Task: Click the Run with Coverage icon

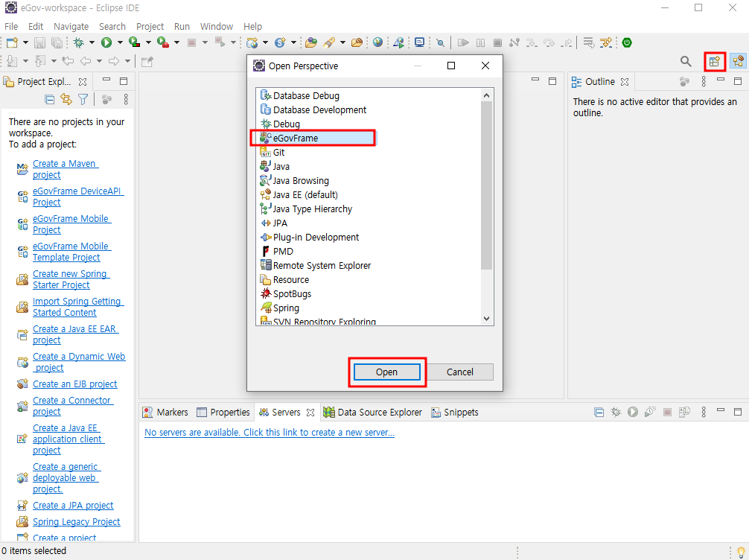Action: [x=135, y=42]
